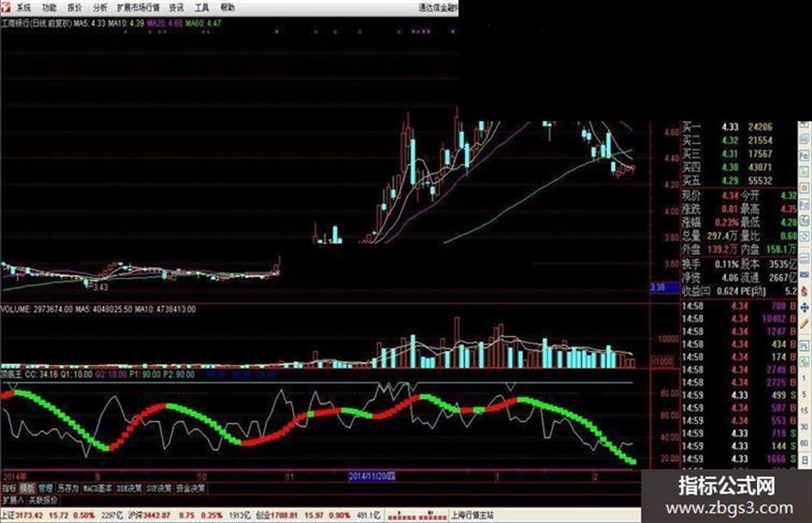This screenshot has width=812, height=523.
Task: Click the 现价 4.34 value
Action: tap(730, 196)
